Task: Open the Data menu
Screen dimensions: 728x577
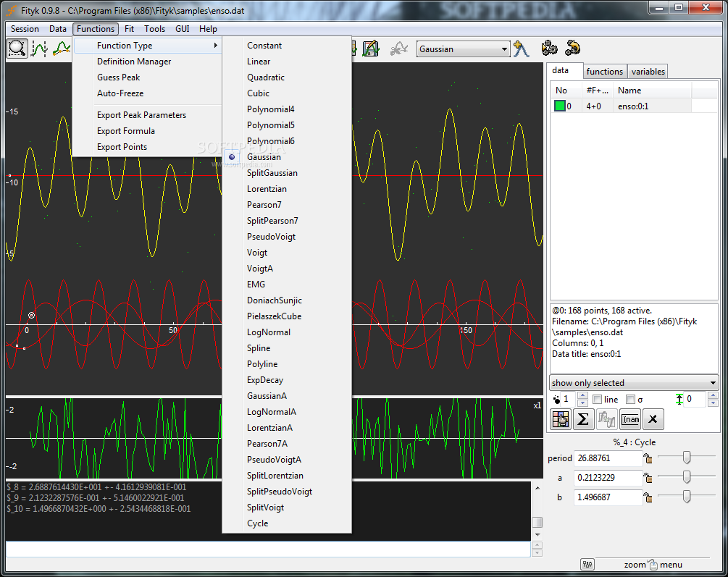Action: [x=58, y=29]
